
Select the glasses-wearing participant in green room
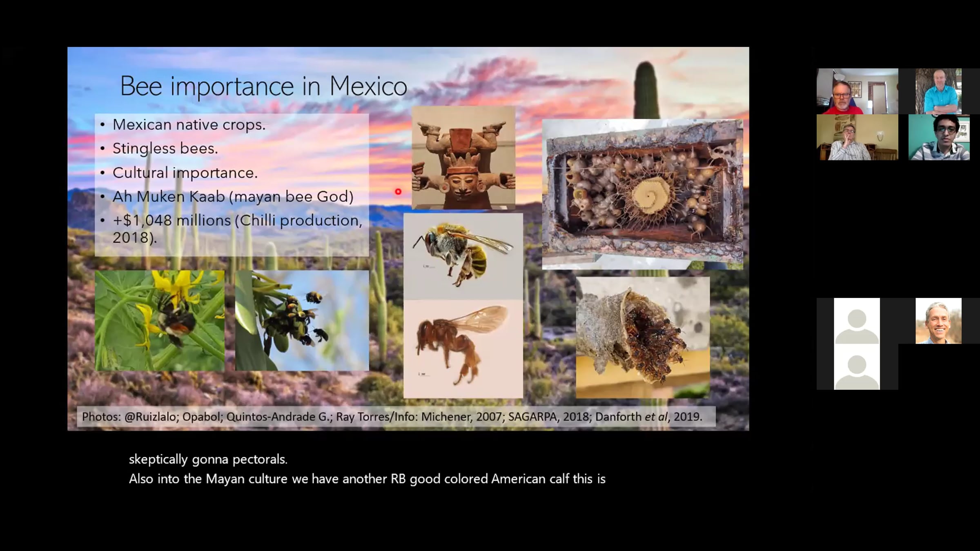point(939,137)
